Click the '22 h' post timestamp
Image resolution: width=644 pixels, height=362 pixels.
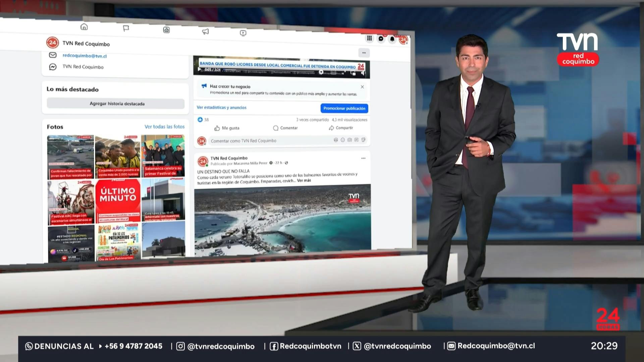tap(279, 163)
